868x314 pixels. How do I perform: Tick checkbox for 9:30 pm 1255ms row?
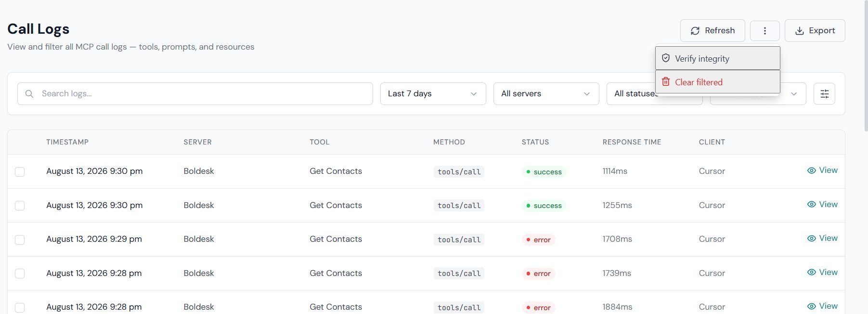coord(20,206)
